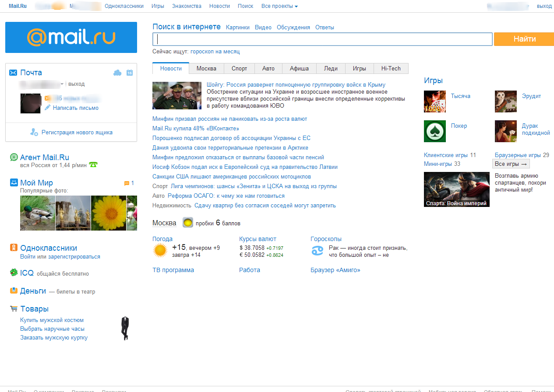Click the yellow flower photo thumbnail

coord(109,213)
